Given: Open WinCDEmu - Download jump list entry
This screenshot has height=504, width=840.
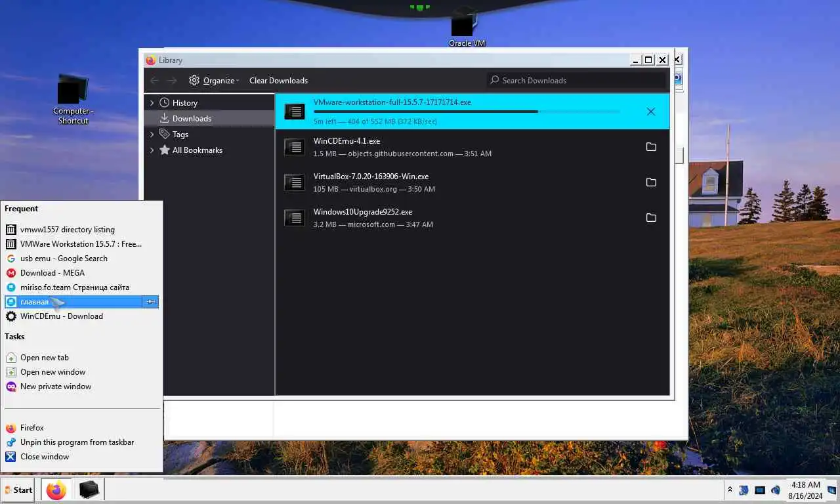Looking at the screenshot, I should coord(81,316).
